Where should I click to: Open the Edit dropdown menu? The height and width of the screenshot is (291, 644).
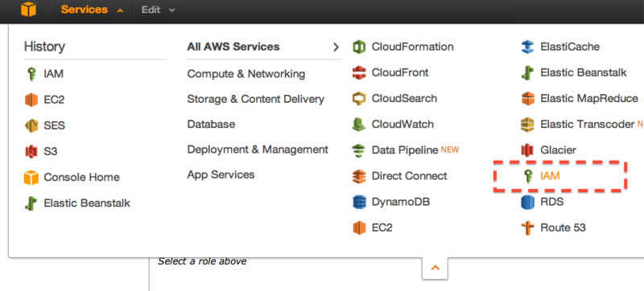point(158,10)
